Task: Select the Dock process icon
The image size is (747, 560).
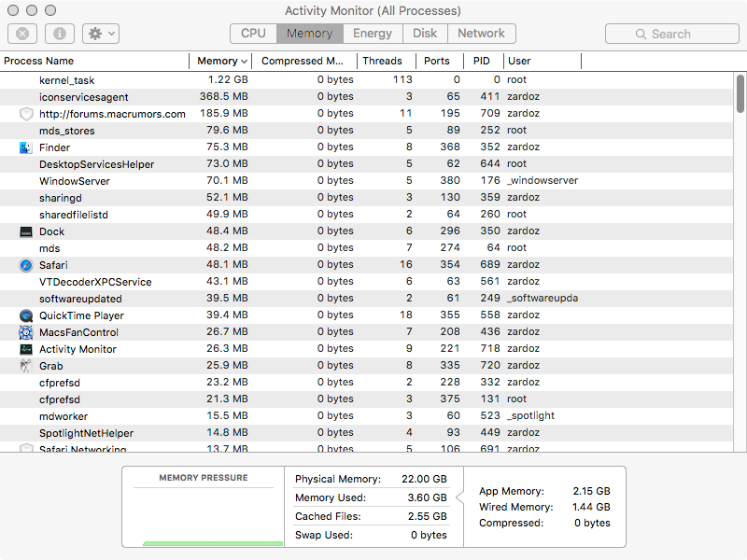Action: tap(26, 231)
